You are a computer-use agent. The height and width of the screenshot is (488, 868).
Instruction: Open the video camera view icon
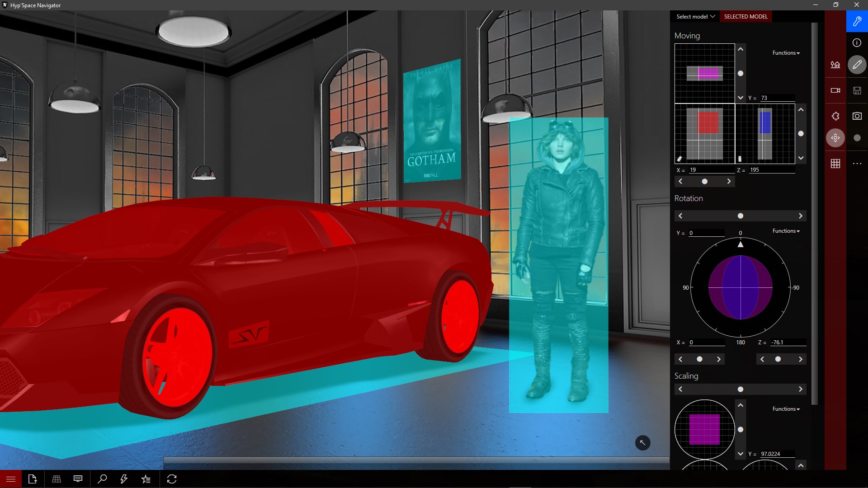[x=835, y=90]
